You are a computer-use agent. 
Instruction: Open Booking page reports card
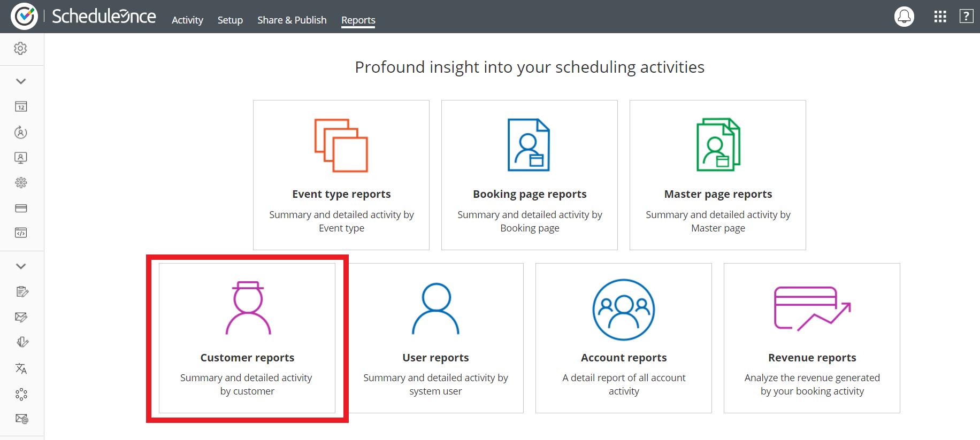click(530, 175)
